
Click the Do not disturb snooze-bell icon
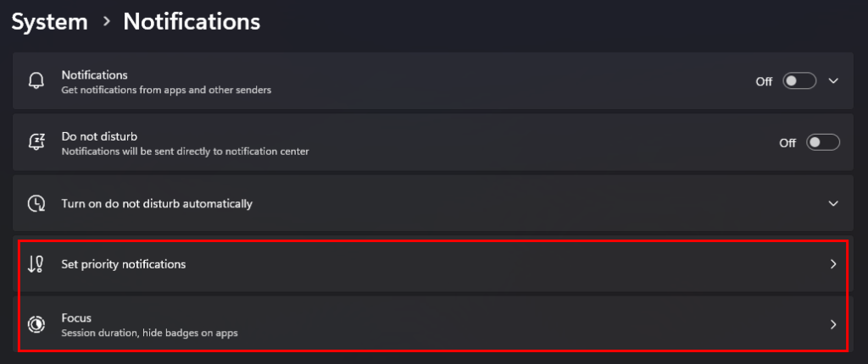pyautogui.click(x=36, y=143)
